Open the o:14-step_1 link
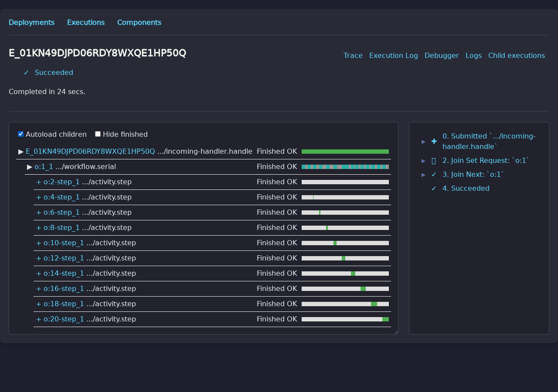This screenshot has width=558, height=392. tap(64, 274)
